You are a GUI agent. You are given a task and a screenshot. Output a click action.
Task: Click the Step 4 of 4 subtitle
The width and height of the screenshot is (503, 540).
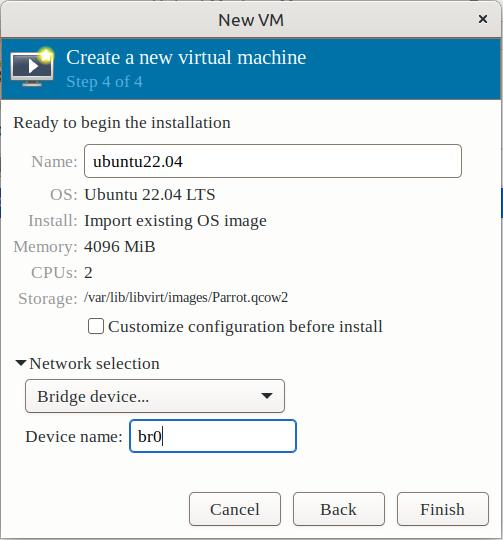tap(104, 82)
